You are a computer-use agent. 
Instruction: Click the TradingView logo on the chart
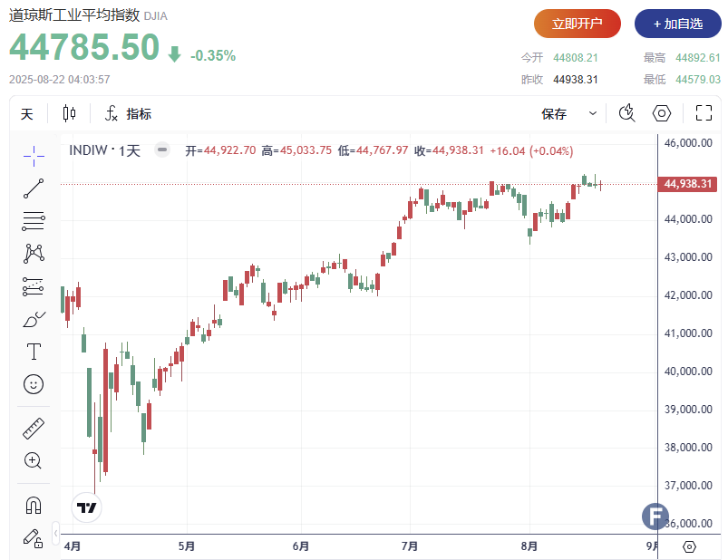point(86,507)
